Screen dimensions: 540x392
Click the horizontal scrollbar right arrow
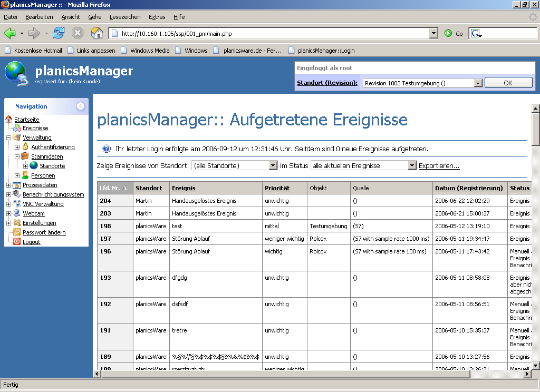click(x=527, y=374)
